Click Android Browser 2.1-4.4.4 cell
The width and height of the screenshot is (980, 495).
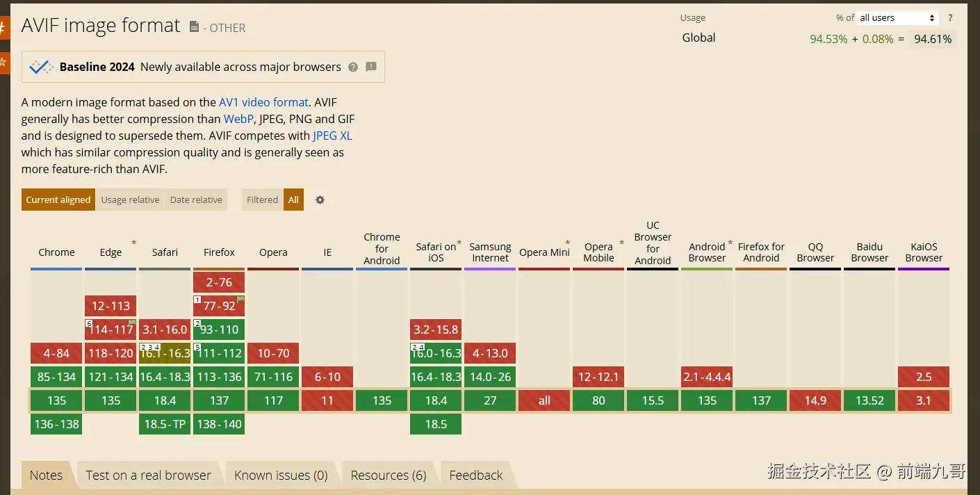point(707,377)
